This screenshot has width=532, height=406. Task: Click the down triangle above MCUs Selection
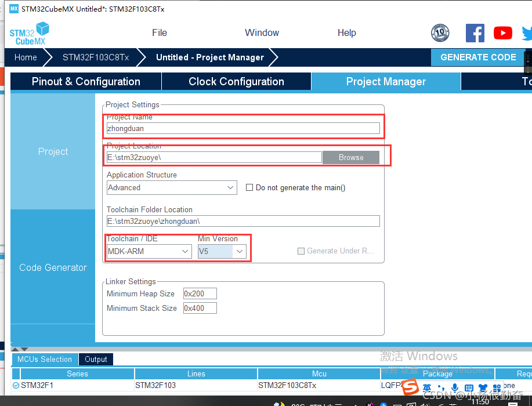click(x=24, y=349)
